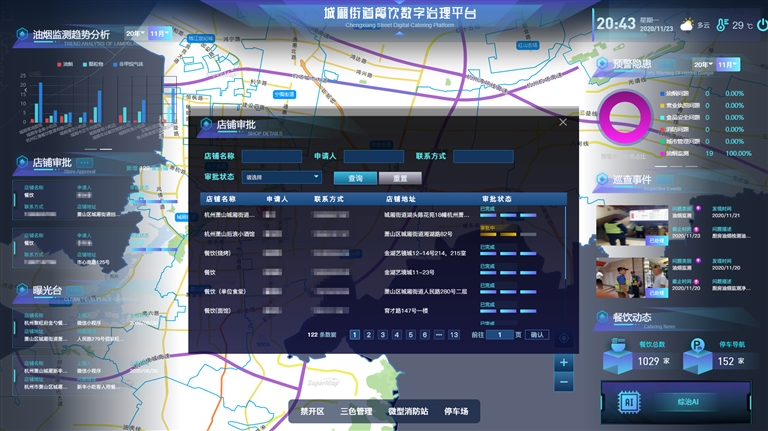This screenshot has height=431, width=768.
Task: Zoom out the map with the minus button
Action: click(564, 382)
